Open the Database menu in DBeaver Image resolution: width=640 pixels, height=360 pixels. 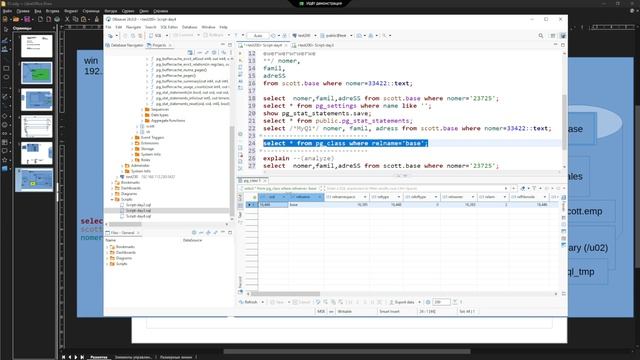click(x=189, y=27)
